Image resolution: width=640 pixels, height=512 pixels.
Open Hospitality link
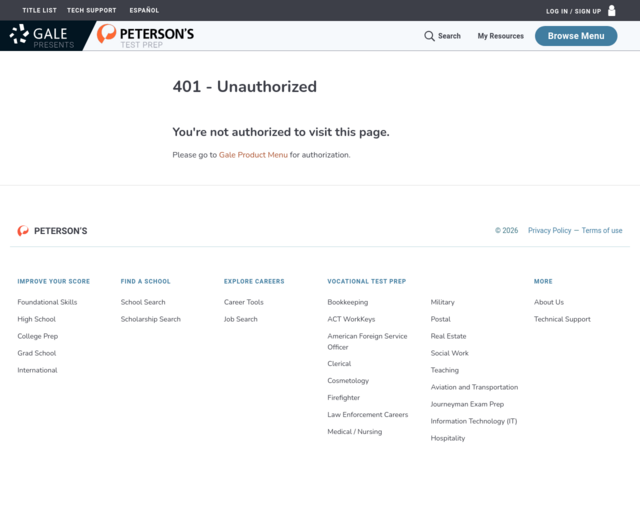[448, 438]
